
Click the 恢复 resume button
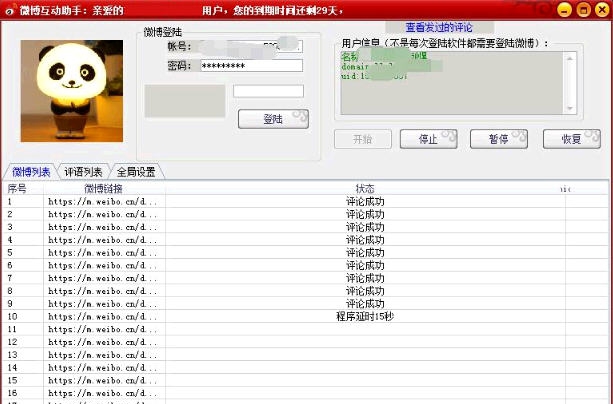pyautogui.click(x=572, y=139)
